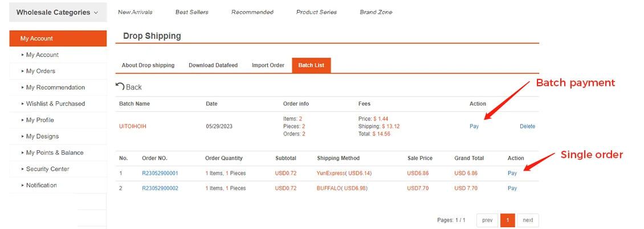Switch to the Import Order tab
This screenshot has width=644, height=229.
(268, 65)
